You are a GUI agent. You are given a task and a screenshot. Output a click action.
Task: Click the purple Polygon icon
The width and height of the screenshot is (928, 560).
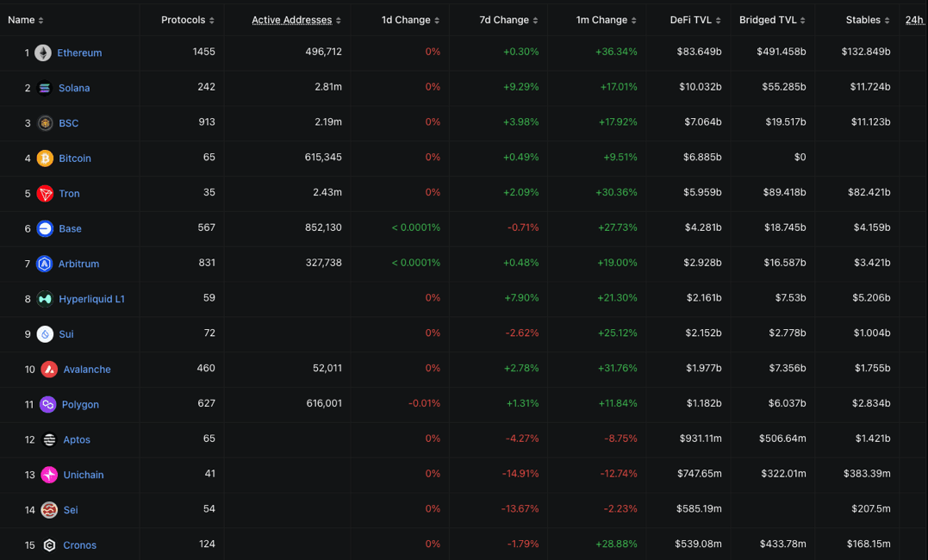[47, 405]
